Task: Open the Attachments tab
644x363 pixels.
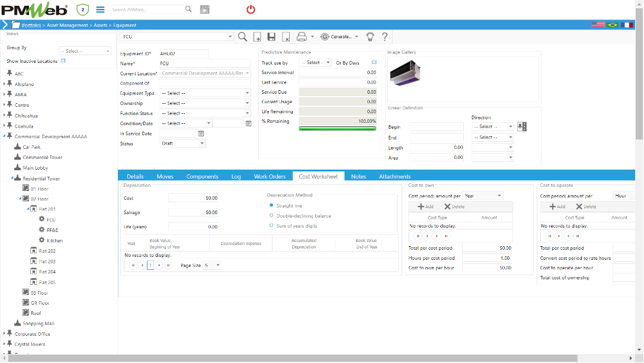Action: pos(395,176)
